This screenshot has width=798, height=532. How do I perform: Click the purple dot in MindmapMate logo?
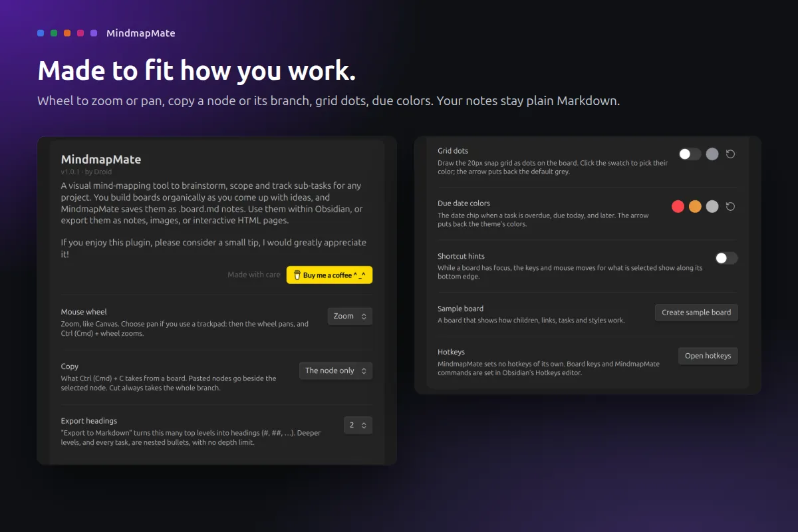94,33
